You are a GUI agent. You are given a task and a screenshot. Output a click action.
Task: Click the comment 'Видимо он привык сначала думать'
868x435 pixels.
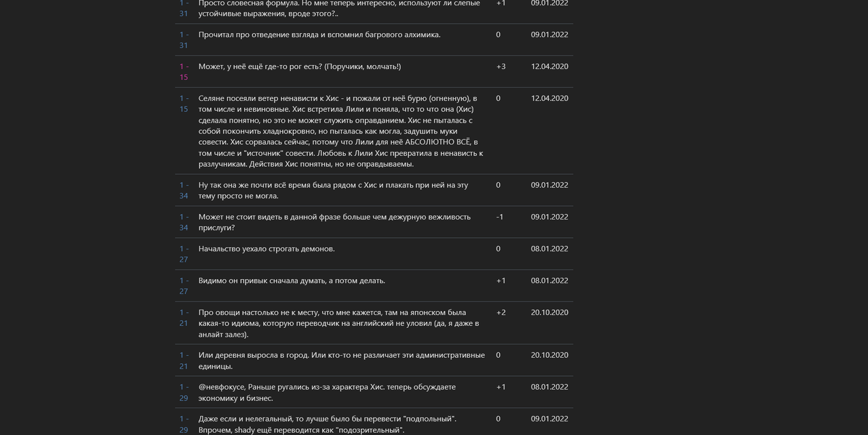click(x=292, y=281)
